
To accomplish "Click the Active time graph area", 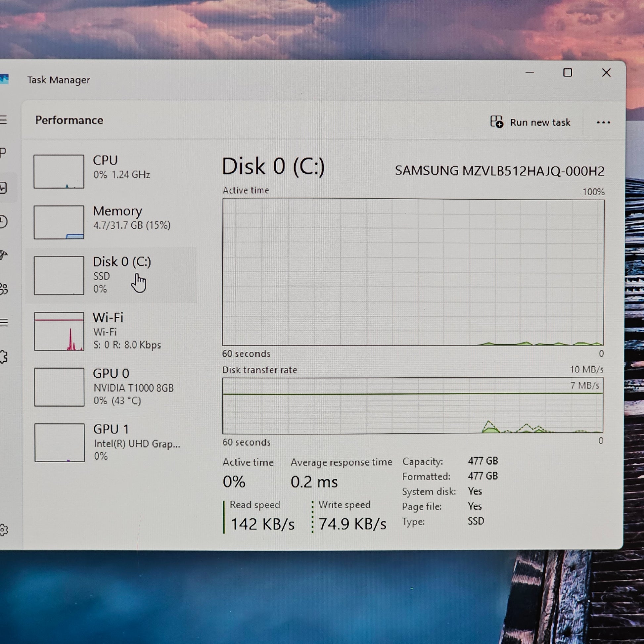I will click(413, 272).
